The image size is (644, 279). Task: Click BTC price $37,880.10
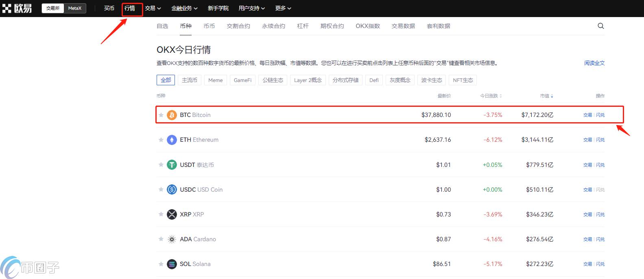[436, 115]
